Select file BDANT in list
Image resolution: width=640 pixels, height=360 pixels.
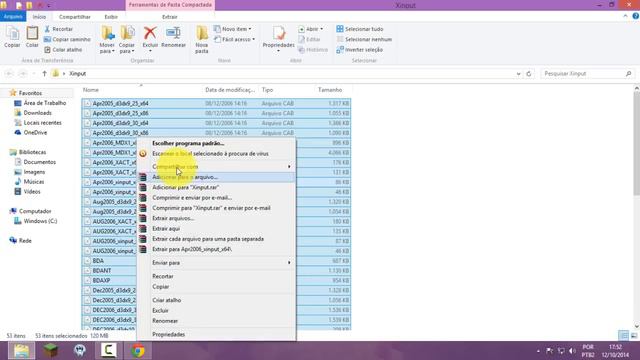(102, 271)
